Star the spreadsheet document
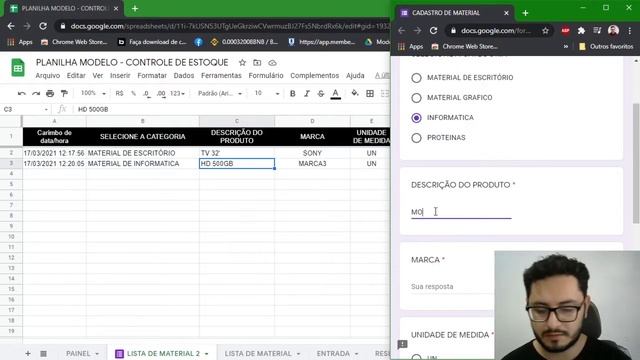Image resolution: width=640 pixels, height=360 pixels. 242,63
